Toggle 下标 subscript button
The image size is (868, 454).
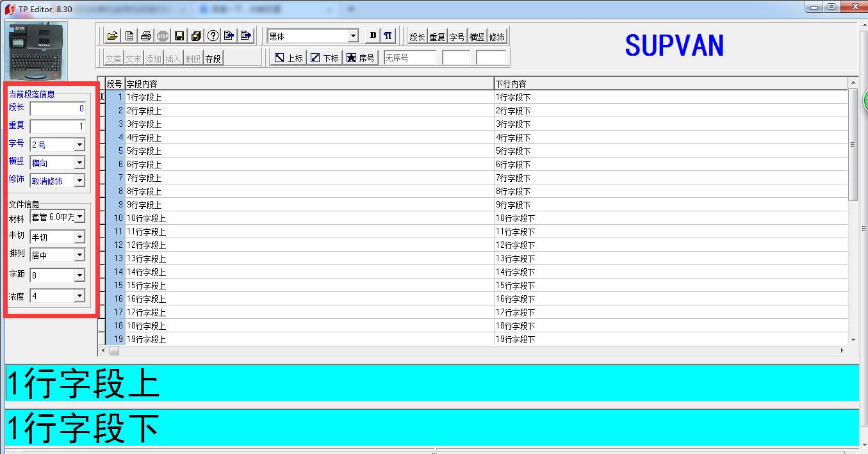point(324,58)
